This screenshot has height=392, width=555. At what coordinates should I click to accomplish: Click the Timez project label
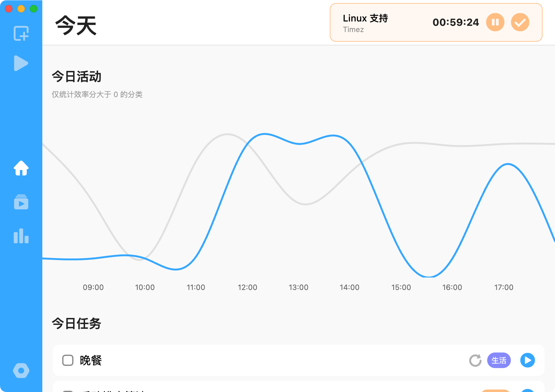(353, 30)
